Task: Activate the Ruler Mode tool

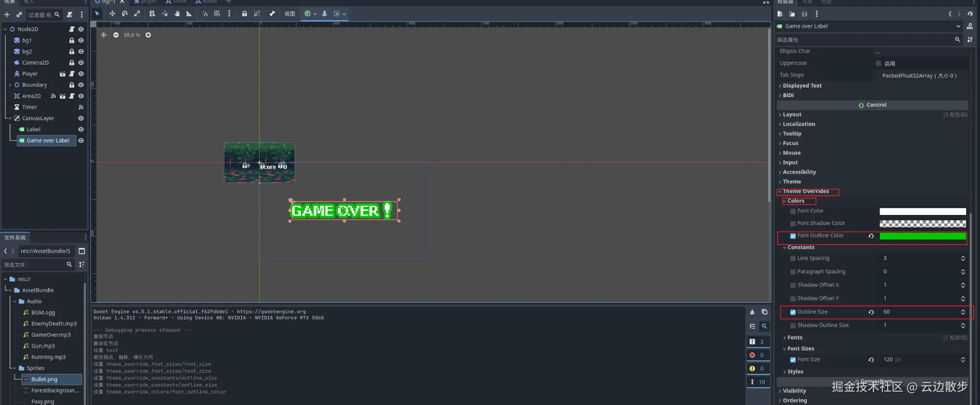Action: point(189,14)
